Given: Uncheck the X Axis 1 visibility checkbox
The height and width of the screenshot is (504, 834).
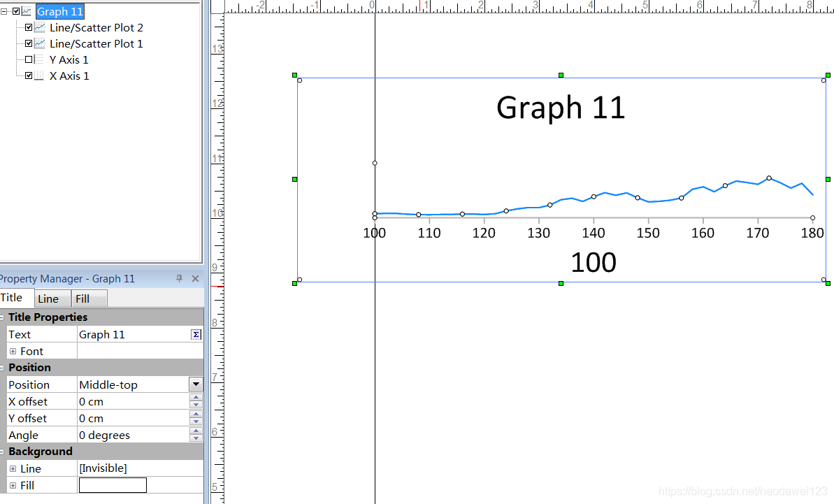Looking at the screenshot, I should point(29,75).
